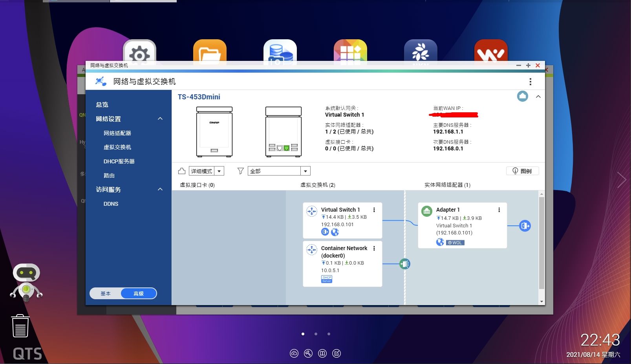The width and height of the screenshot is (631, 364).
Task: Go to next desktop page arrow
Action: pos(622,180)
